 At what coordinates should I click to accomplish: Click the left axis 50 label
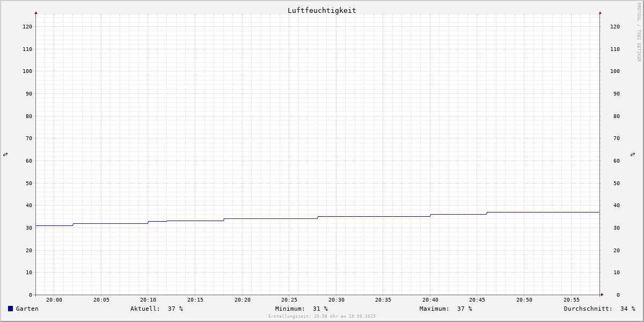[x=29, y=183]
